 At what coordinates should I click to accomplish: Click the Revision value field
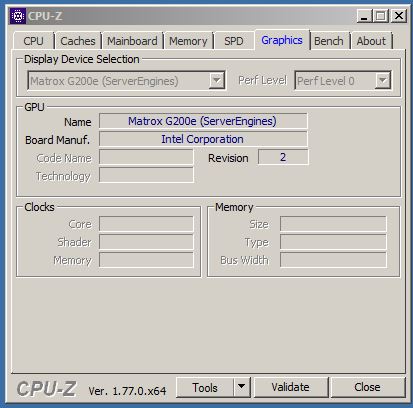[x=283, y=157]
